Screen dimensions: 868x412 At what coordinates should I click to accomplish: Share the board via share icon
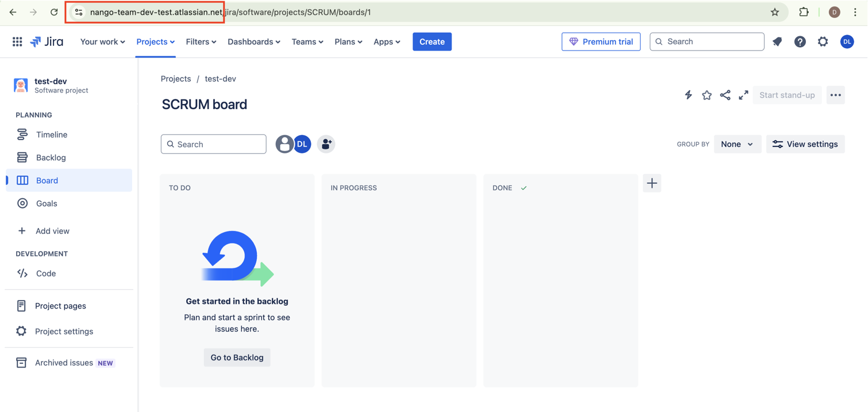725,95
